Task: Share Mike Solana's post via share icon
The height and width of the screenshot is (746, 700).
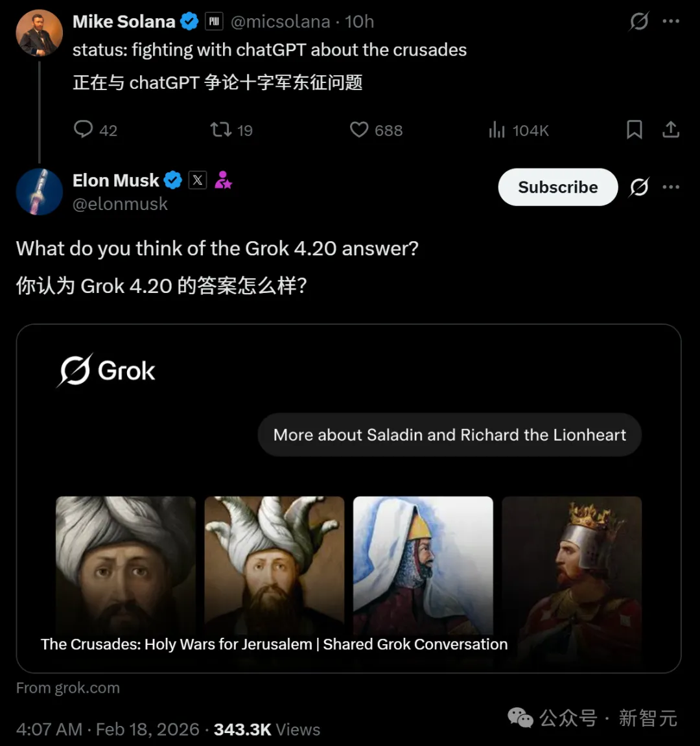Action: coord(671,130)
